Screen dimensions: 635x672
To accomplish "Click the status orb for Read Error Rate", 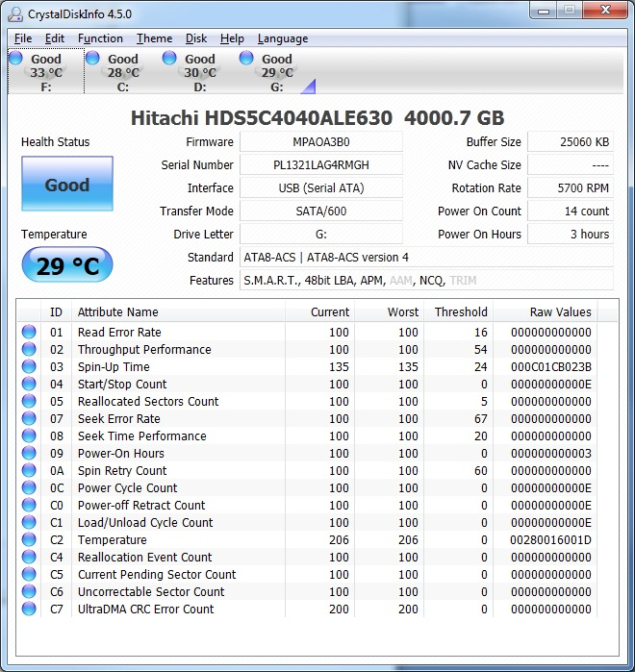I will (x=29, y=332).
